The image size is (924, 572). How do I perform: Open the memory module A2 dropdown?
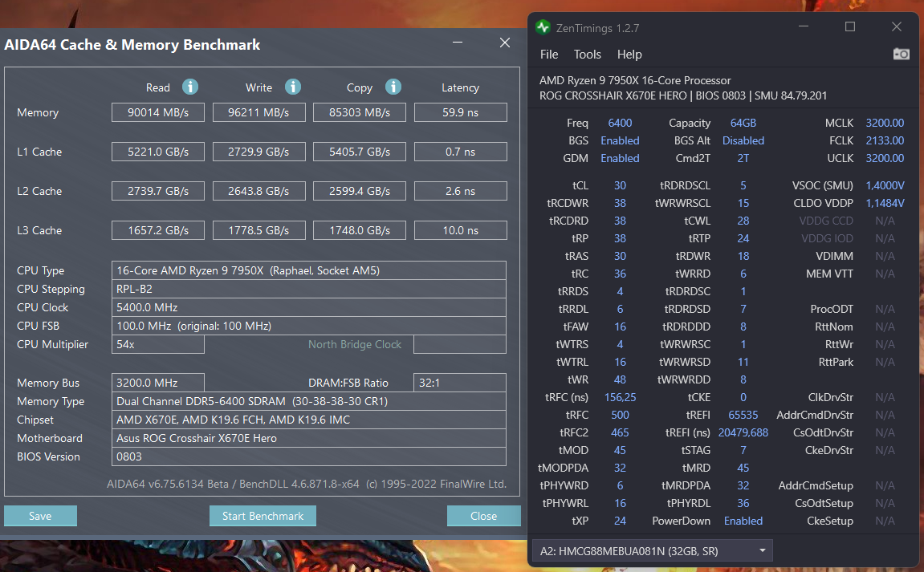pos(652,551)
